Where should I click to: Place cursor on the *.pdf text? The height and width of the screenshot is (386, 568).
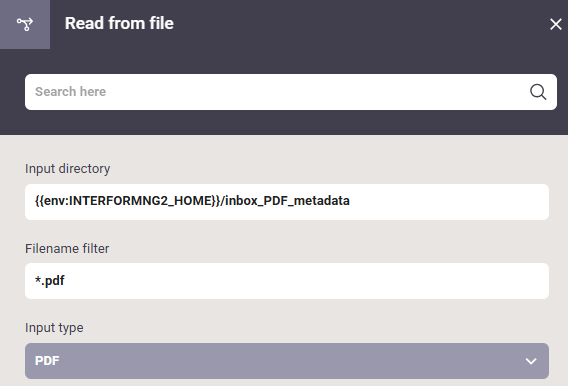click(50, 281)
